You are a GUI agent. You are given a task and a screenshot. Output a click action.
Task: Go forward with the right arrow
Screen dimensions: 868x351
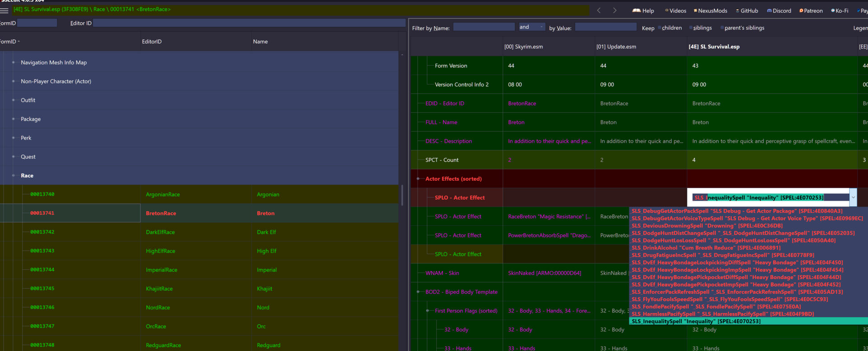614,10
